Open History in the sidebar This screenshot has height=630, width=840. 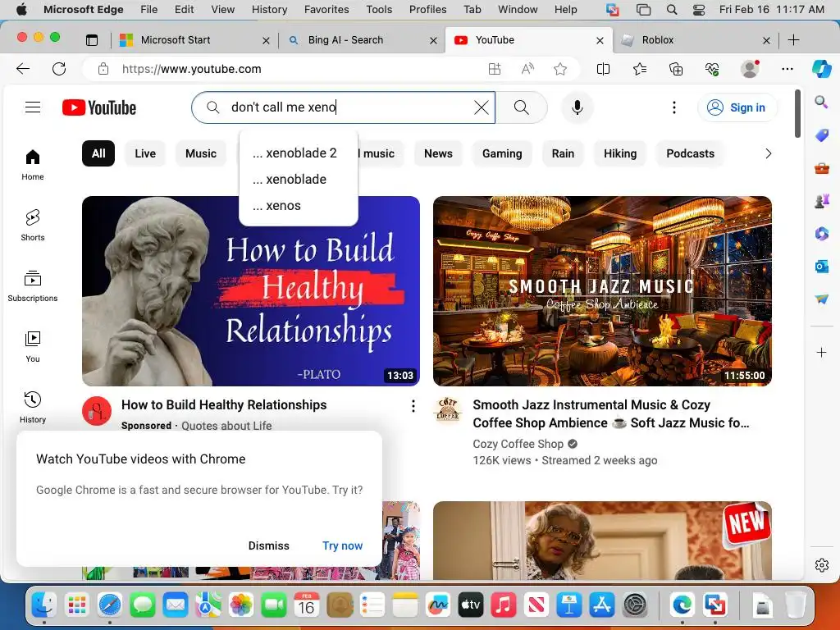33,407
